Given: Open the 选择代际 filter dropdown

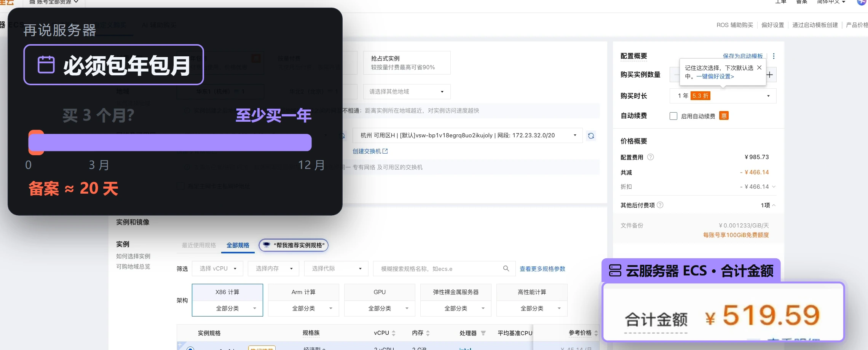Looking at the screenshot, I should click(x=336, y=269).
